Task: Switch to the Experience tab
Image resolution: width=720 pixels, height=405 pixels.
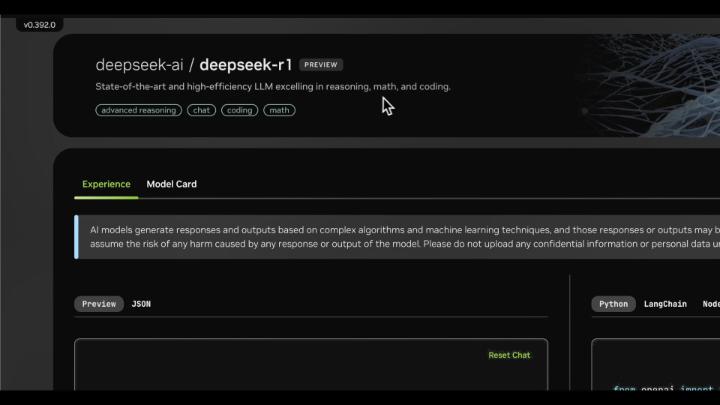Action: pos(106,184)
